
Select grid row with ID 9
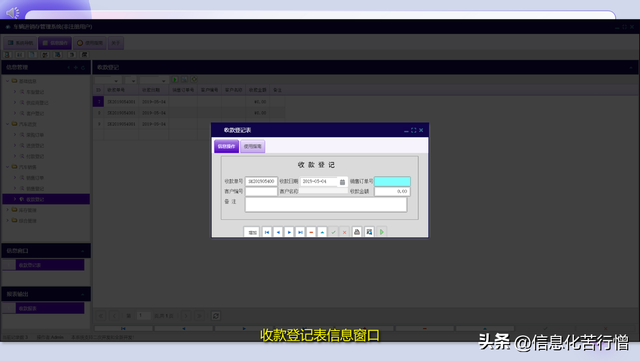point(189,123)
